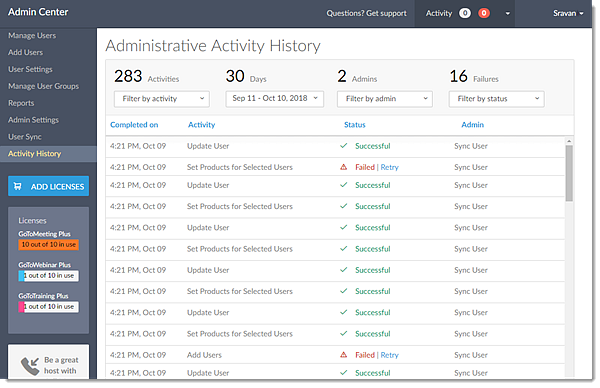600x388 pixels.
Task: Open the Sep 11 - Oct 10, 2018 date range dropdown
Action: point(274,98)
